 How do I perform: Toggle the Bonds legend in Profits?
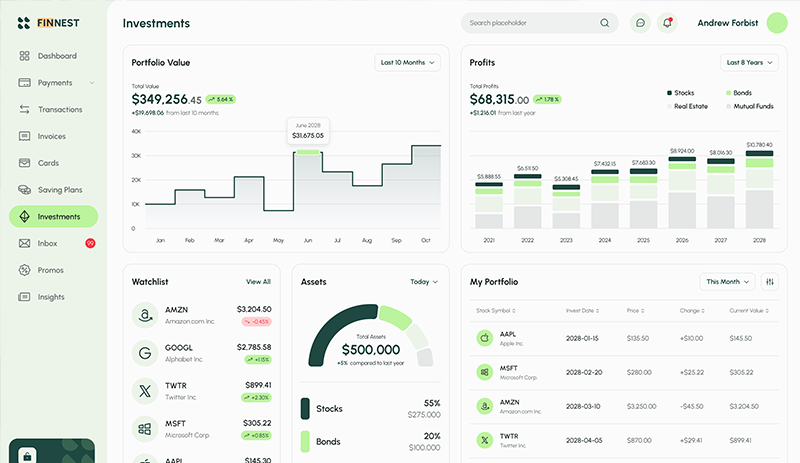click(739, 92)
